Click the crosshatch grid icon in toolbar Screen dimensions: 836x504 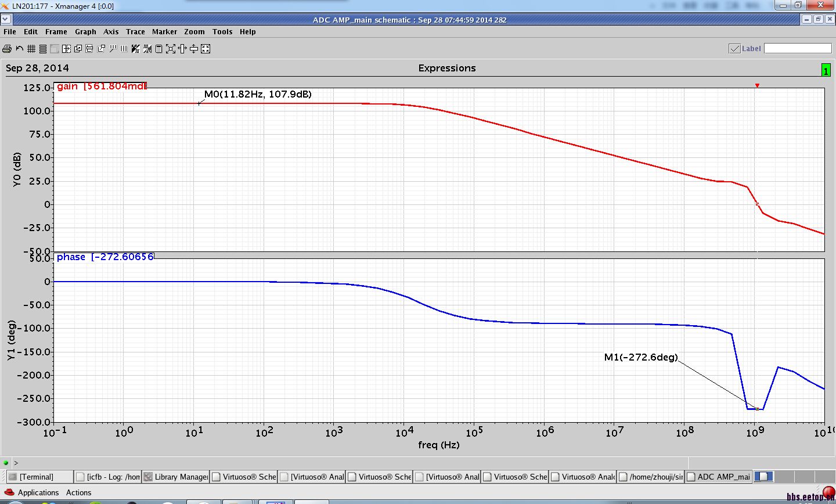pyautogui.click(x=31, y=49)
